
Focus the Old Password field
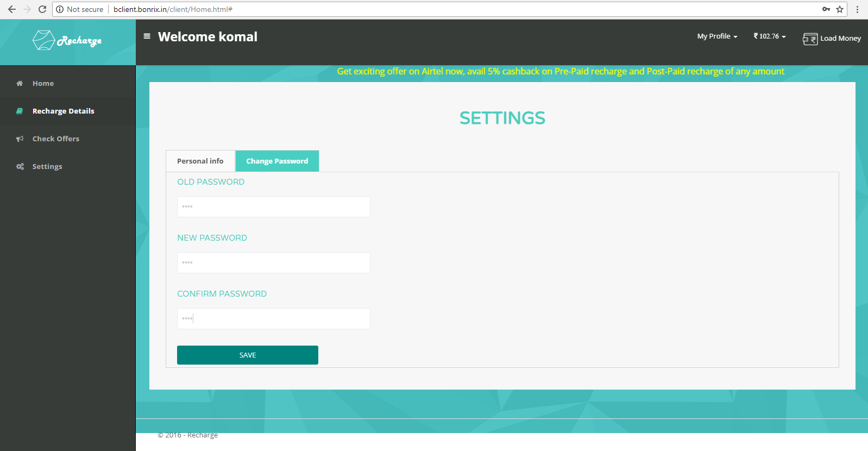click(x=274, y=206)
